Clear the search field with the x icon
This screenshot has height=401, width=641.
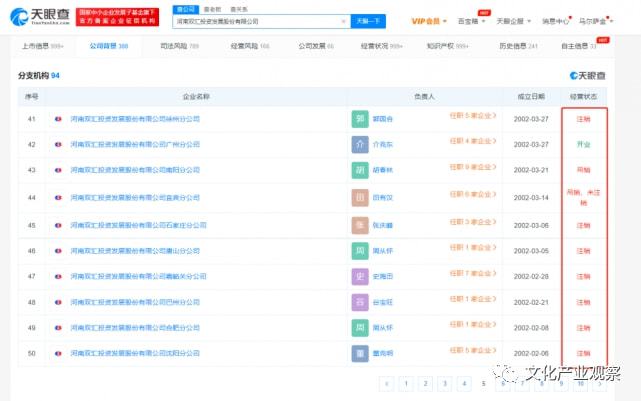(343, 21)
